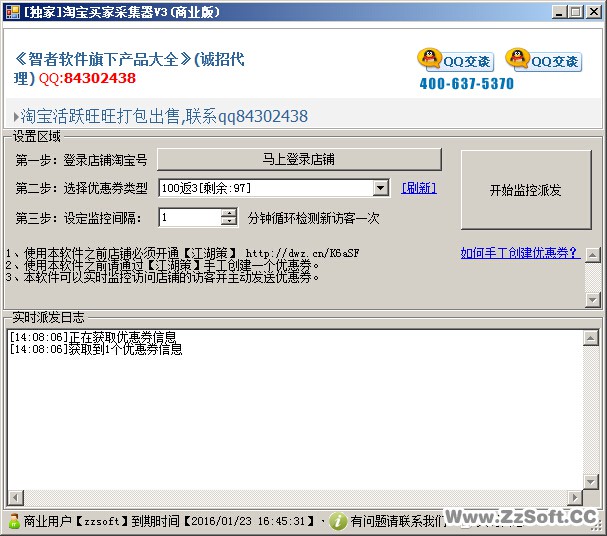Viewport: 607px width, 536px height.
Task: Click log line 正在获取优惠券信息
Action: [x=93, y=337]
